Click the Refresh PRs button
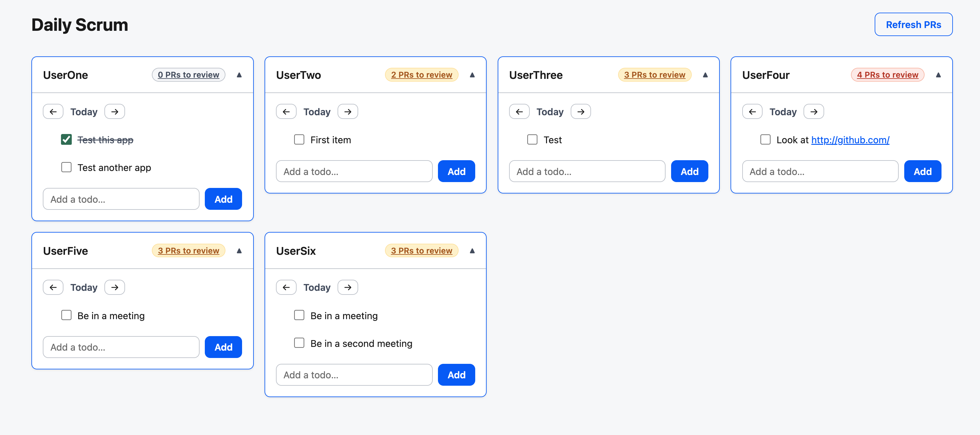The width and height of the screenshot is (980, 435). (x=913, y=25)
